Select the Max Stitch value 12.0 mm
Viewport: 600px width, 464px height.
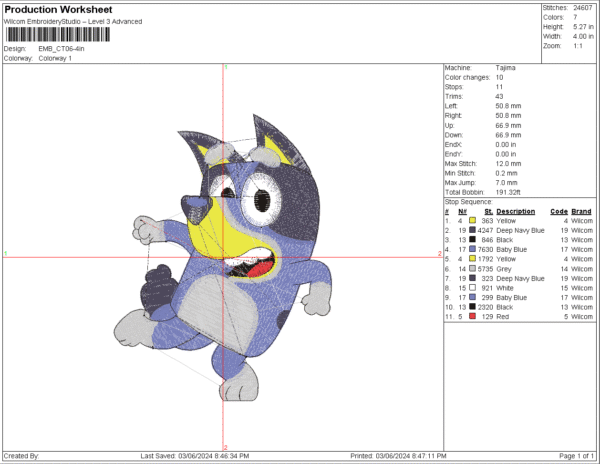[x=508, y=163]
